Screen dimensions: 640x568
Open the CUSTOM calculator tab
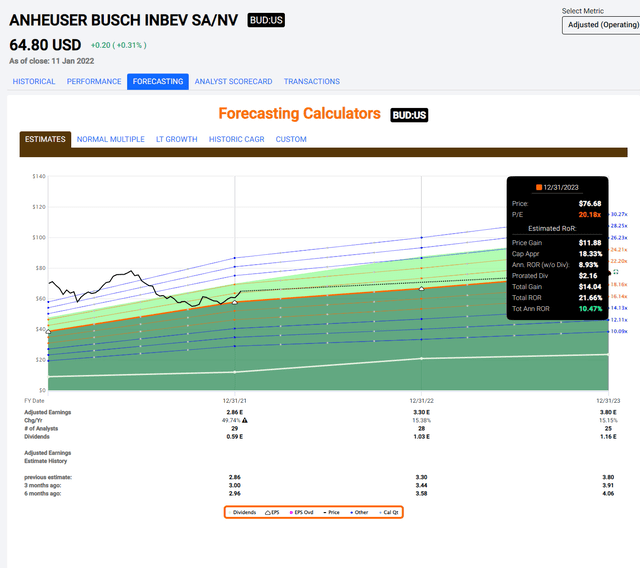click(291, 139)
